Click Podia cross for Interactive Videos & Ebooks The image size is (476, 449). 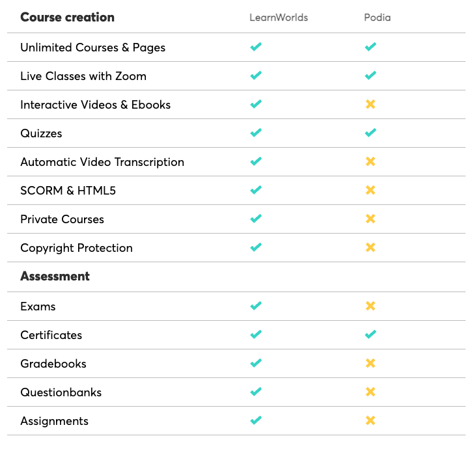point(371,104)
